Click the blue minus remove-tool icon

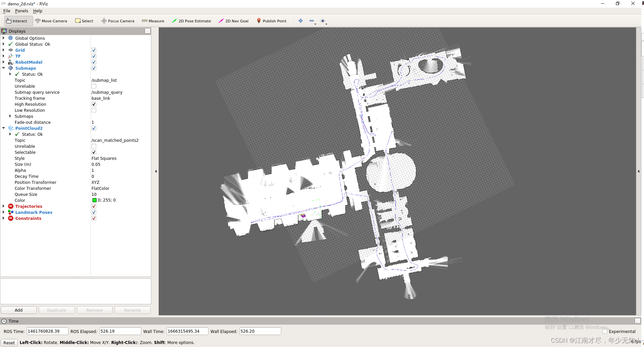point(312,21)
